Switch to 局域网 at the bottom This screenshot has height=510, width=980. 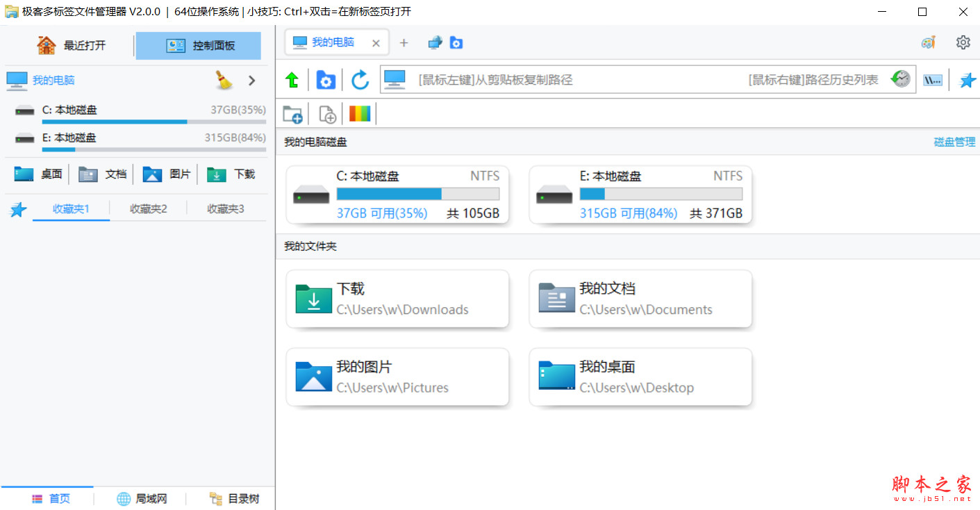tap(142, 498)
